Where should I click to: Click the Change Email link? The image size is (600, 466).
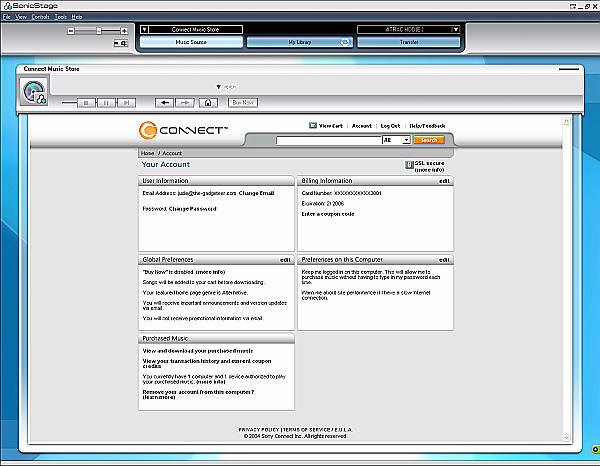[x=256, y=192]
